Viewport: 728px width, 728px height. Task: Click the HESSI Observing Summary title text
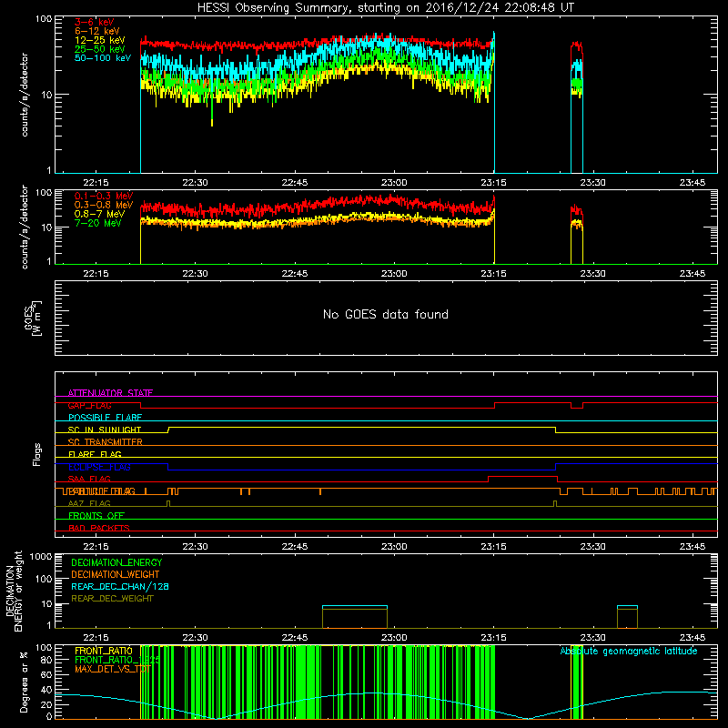click(385, 8)
